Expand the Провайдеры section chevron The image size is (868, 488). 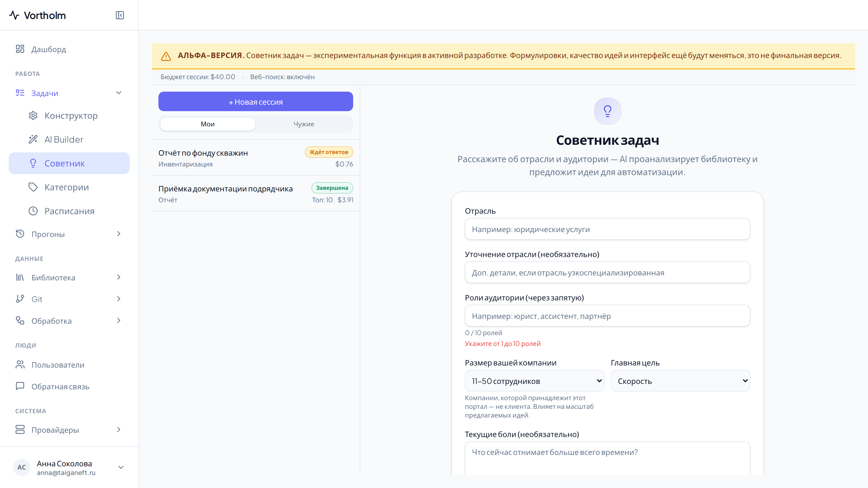click(x=119, y=430)
